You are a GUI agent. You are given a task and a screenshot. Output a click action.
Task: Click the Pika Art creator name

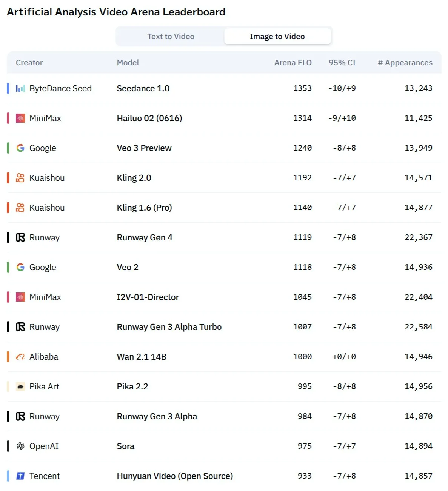(44, 386)
